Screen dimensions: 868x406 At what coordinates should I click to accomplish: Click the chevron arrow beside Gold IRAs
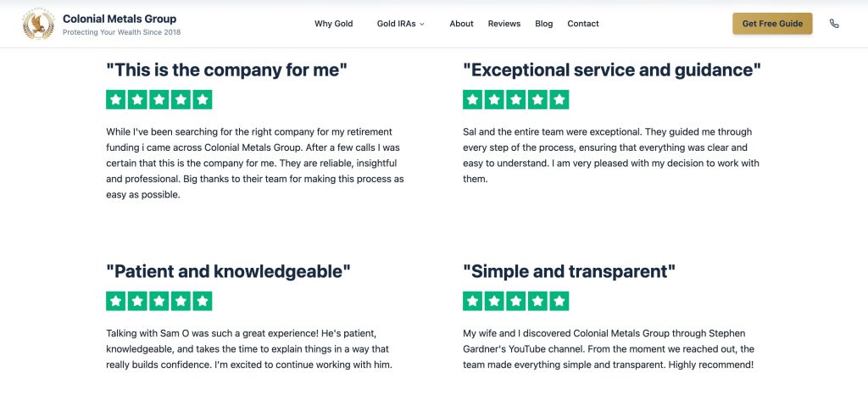(x=422, y=24)
